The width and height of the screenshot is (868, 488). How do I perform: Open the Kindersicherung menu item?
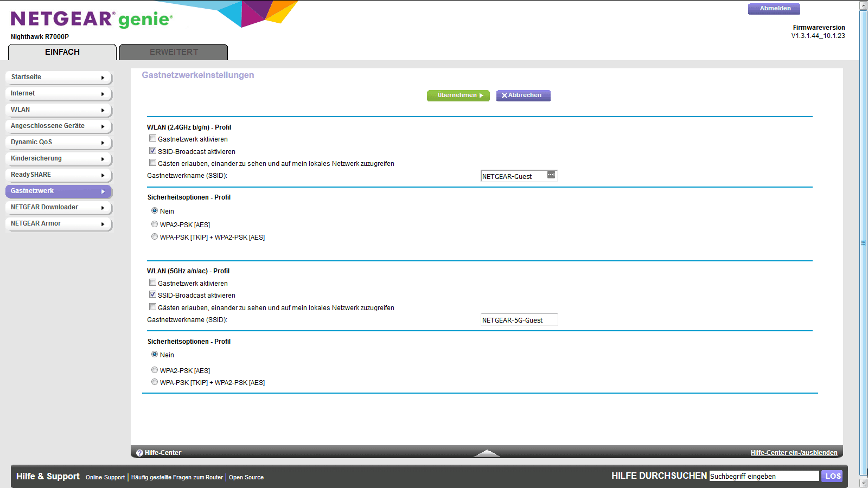tap(59, 159)
